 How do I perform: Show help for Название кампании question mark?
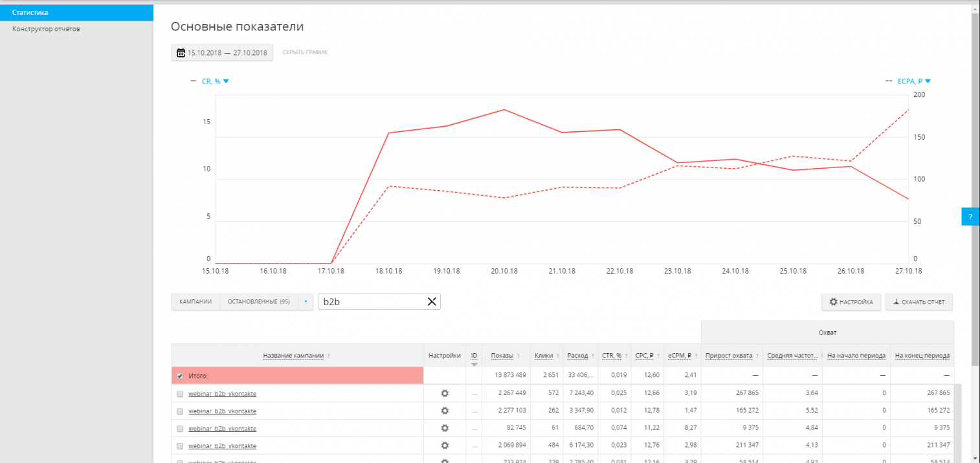coord(328,356)
